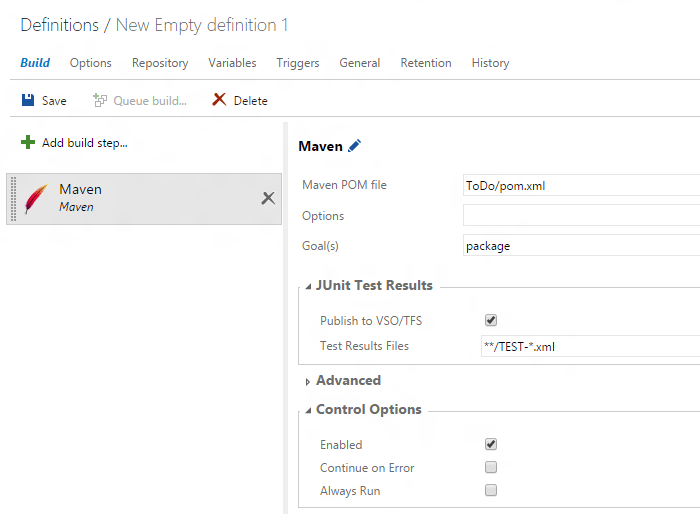Collapse the JUnit Test Results section
The width and height of the screenshot is (700, 514).
pyautogui.click(x=308, y=287)
